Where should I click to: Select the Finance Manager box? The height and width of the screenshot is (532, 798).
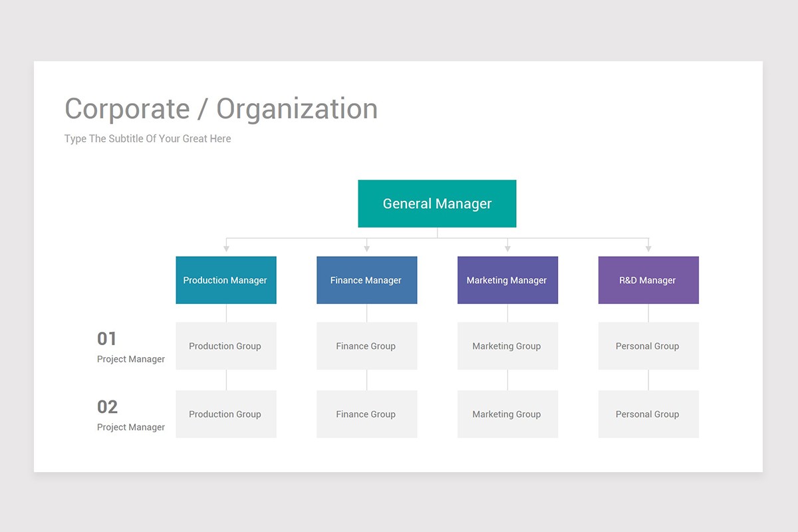[x=366, y=280]
